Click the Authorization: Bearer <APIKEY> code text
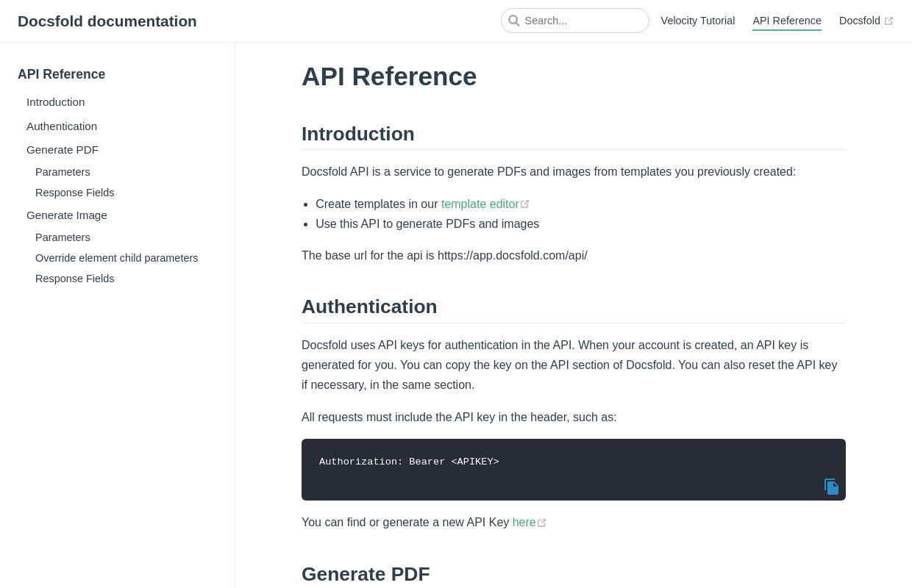This screenshot has height=588, width=912. [x=409, y=462]
